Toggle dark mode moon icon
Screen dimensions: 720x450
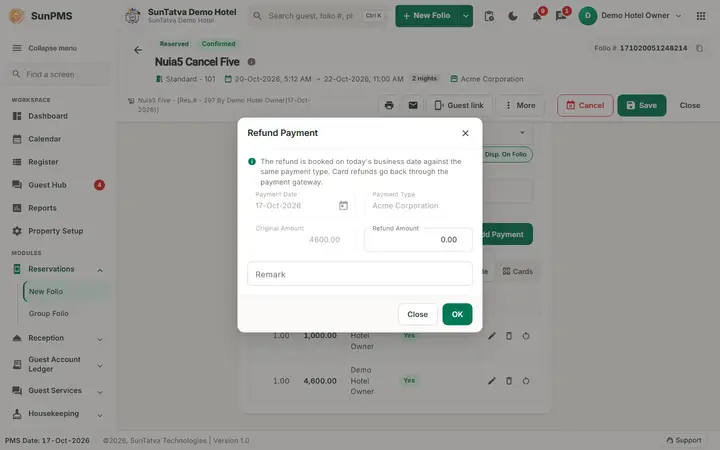coord(513,16)
